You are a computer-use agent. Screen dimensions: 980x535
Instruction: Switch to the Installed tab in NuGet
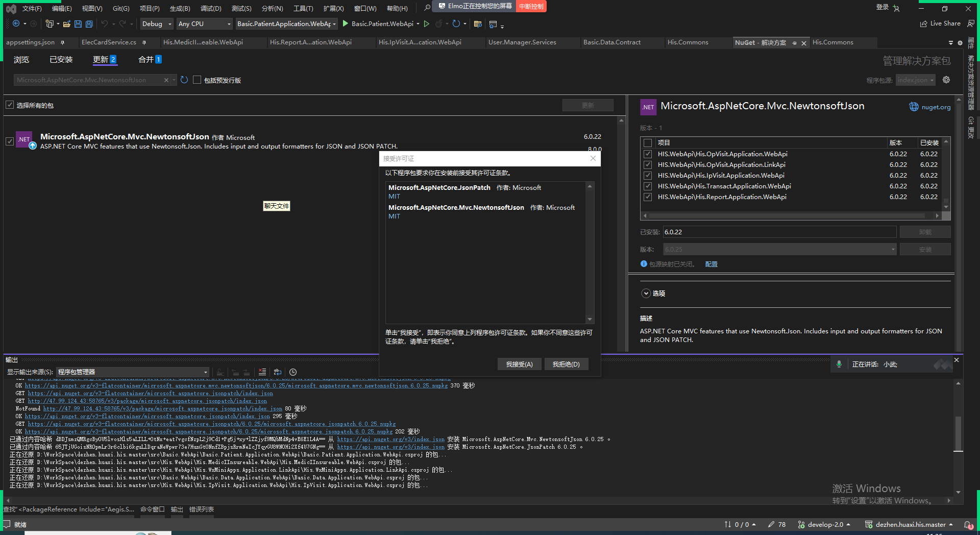[61, 60]
